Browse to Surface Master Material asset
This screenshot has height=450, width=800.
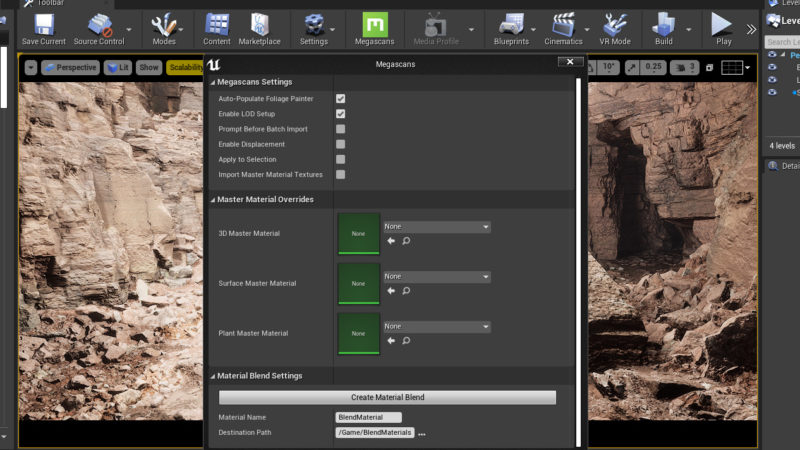click(406, 291)
